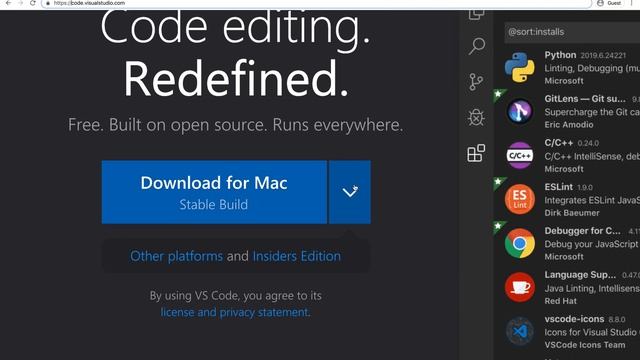Open the Guest profile icon

click(600, 3)
